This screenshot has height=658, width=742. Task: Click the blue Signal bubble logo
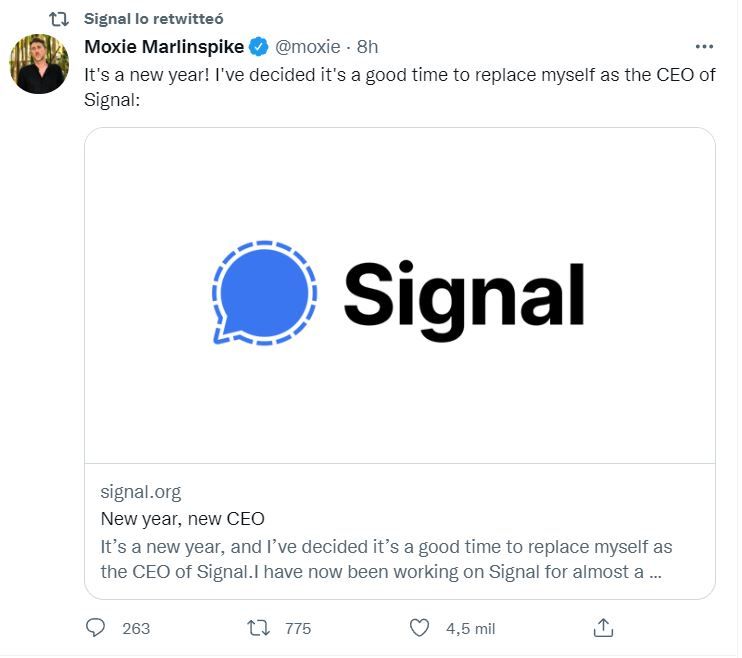(x=265, y=293)
